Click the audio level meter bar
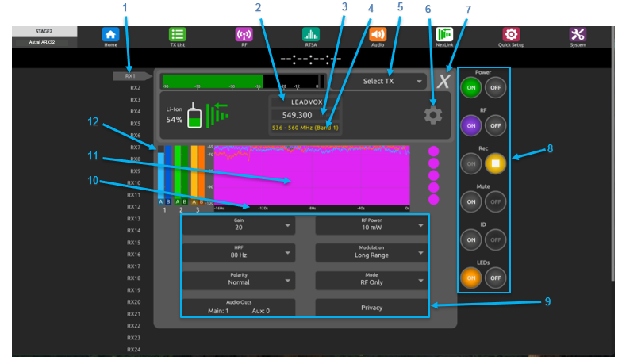The width and height of the screenshot is (622, 364). (x=243, y=81)
